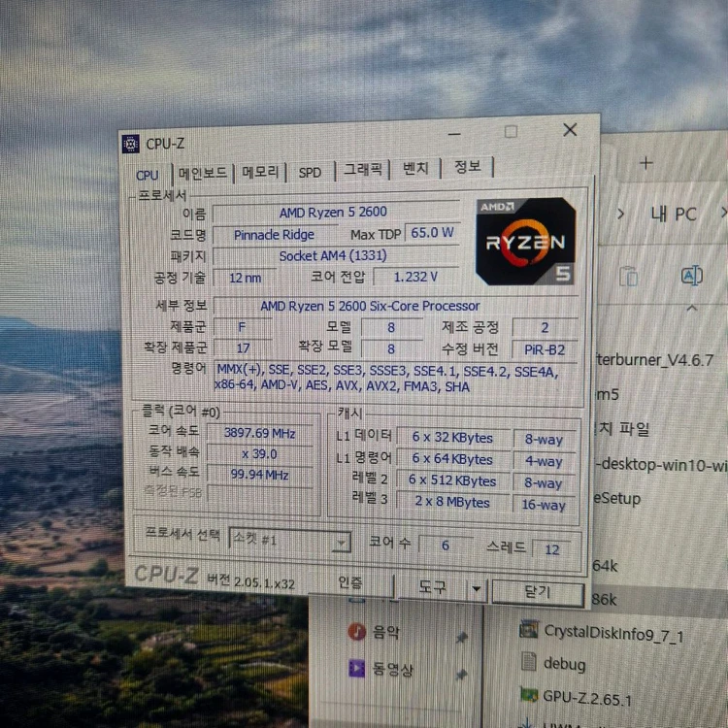728x728 pixels.
Task: Click the 1.232 V core voltage value
Action: point(416,277)
